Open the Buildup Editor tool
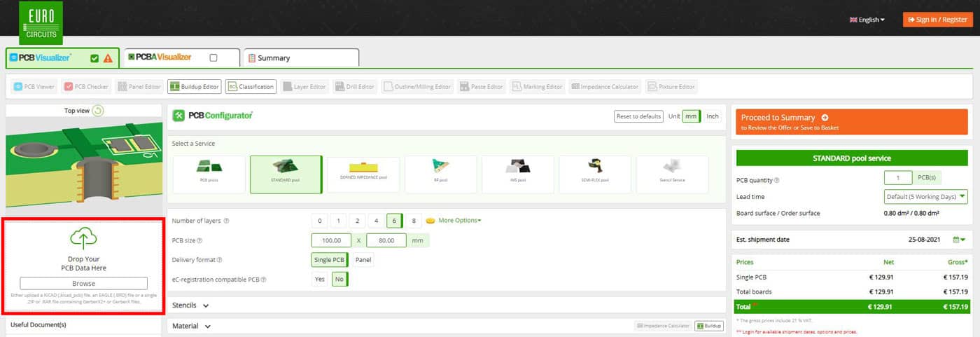This screenshot has height=337, width=980. tap(194, 87)
